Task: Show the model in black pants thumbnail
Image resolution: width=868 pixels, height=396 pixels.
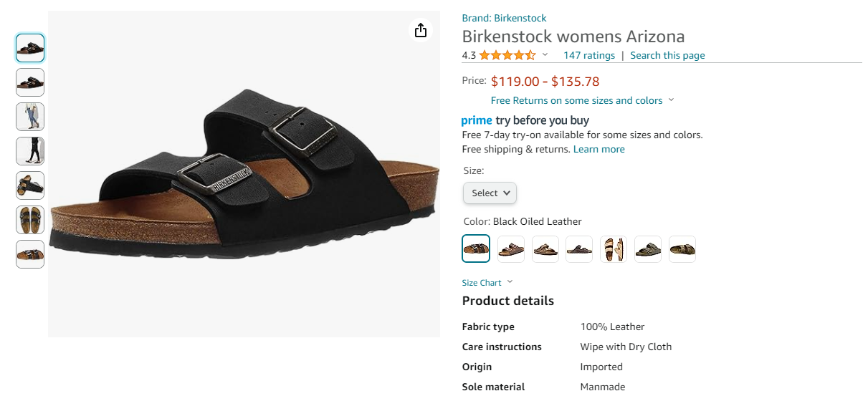Action: coord(30,151)
